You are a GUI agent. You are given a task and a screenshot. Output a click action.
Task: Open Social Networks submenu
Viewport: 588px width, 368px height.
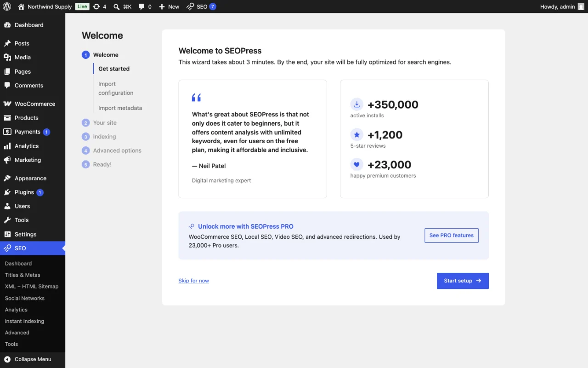(x=25, y=298)
